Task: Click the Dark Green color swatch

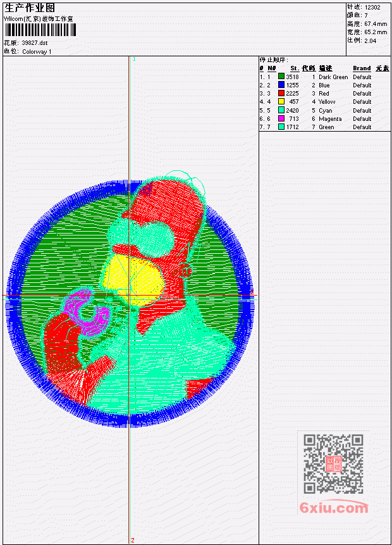Action: point(281,77)
